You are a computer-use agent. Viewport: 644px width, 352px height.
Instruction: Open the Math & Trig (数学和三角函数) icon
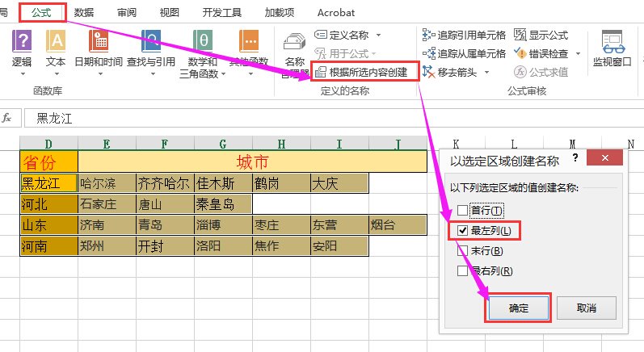[x=203, y=41]
